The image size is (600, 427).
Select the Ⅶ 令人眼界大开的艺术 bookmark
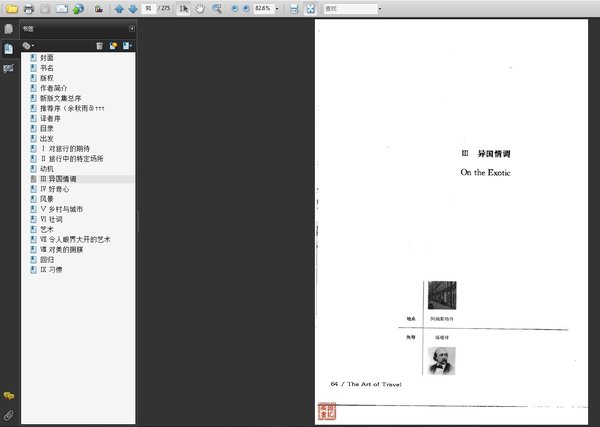click(x=75, y=240)
